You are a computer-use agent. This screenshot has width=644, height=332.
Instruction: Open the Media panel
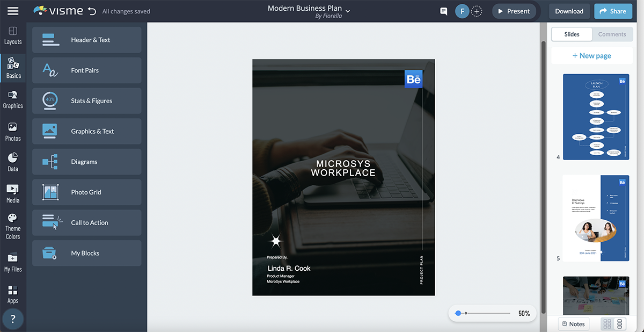[x=12, y=193]
